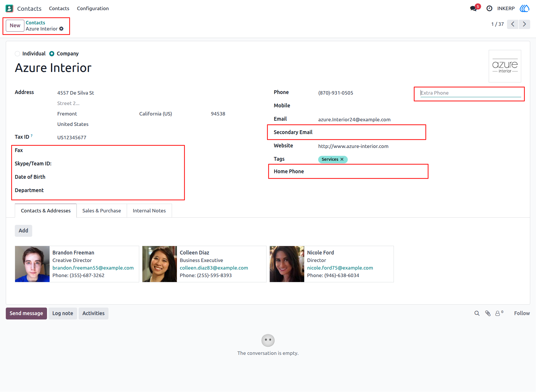Open the Configuration menu
Viewport: 536px width, 392px height.
(x=93, y=8)
